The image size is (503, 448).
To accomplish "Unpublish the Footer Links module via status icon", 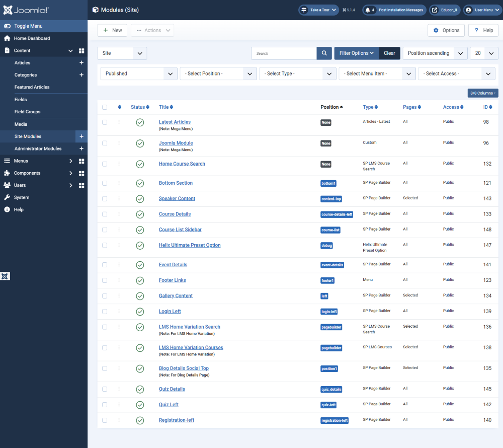I will coord(140,280).
